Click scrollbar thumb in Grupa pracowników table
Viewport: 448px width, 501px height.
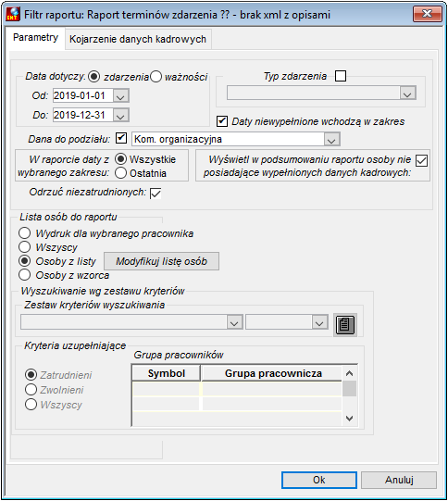tap(350, 389)
